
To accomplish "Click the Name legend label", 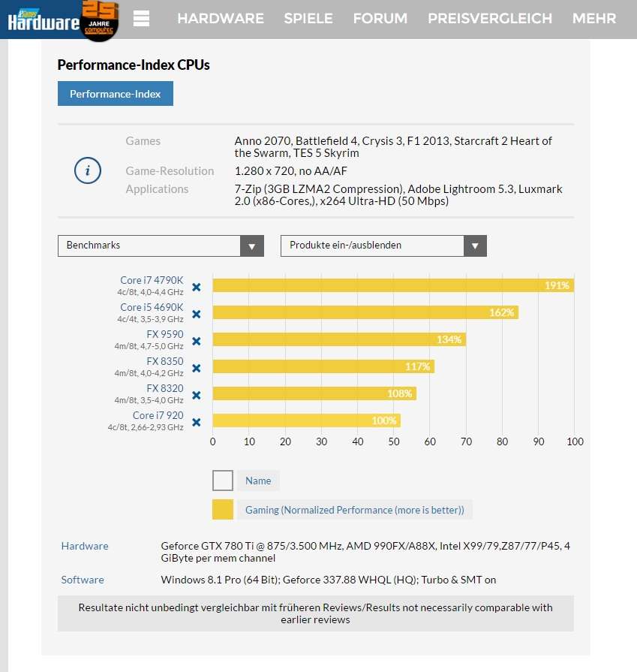I will 258,481.
